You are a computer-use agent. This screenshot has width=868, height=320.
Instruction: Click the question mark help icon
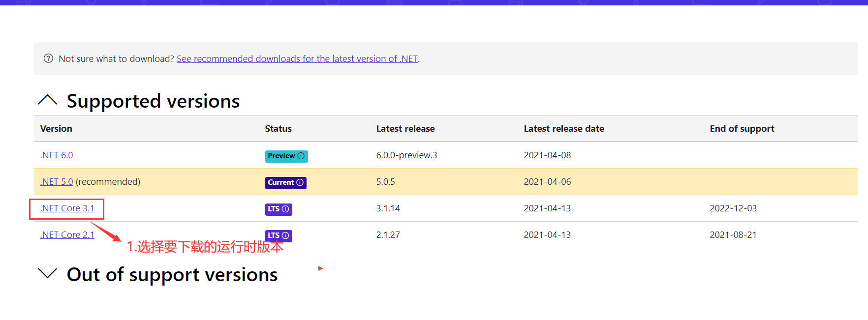pos(48,58)
